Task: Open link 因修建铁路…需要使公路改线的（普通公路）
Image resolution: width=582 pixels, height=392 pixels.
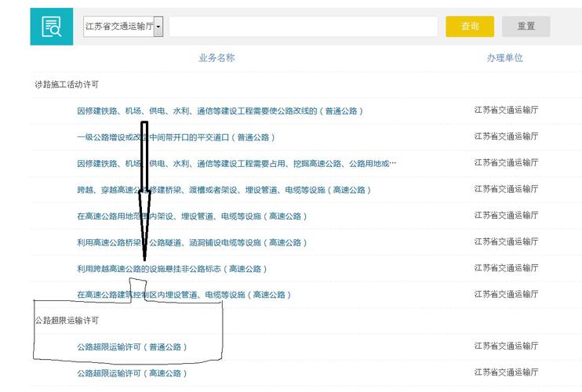Action: (x=220, y=111)
